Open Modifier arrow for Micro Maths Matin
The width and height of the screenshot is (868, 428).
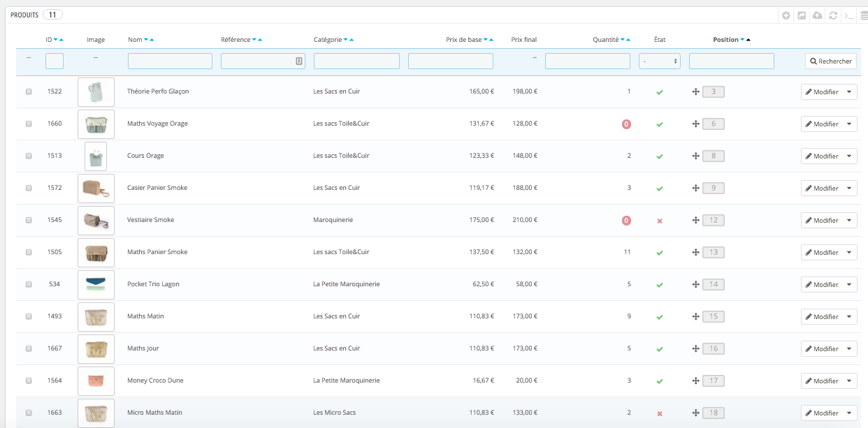[848, 413]
